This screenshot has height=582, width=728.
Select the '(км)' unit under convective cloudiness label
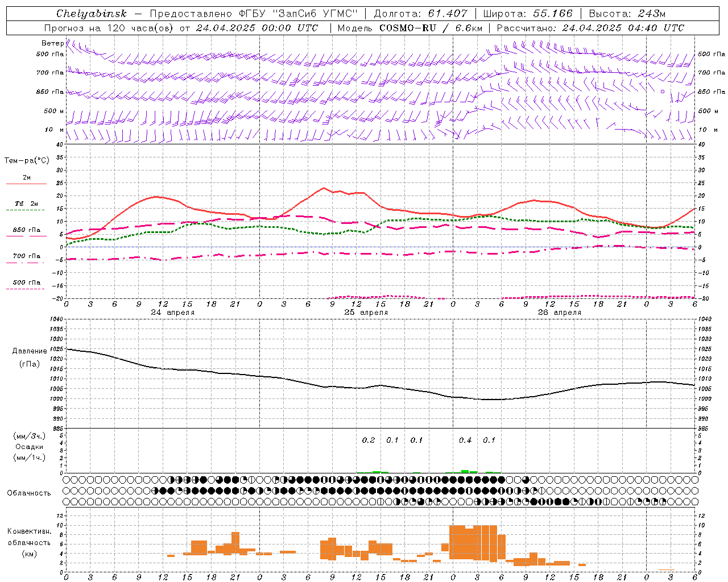(30, 554)
